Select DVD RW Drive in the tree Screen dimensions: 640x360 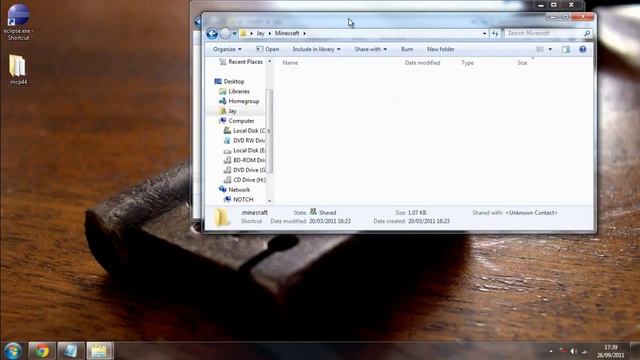coord(245,140)
